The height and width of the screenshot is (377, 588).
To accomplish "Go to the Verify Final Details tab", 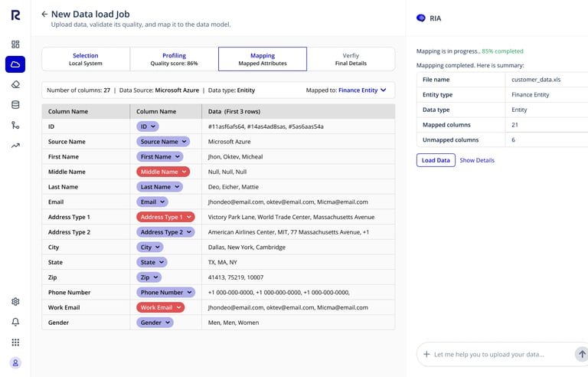I will point(351,59).
